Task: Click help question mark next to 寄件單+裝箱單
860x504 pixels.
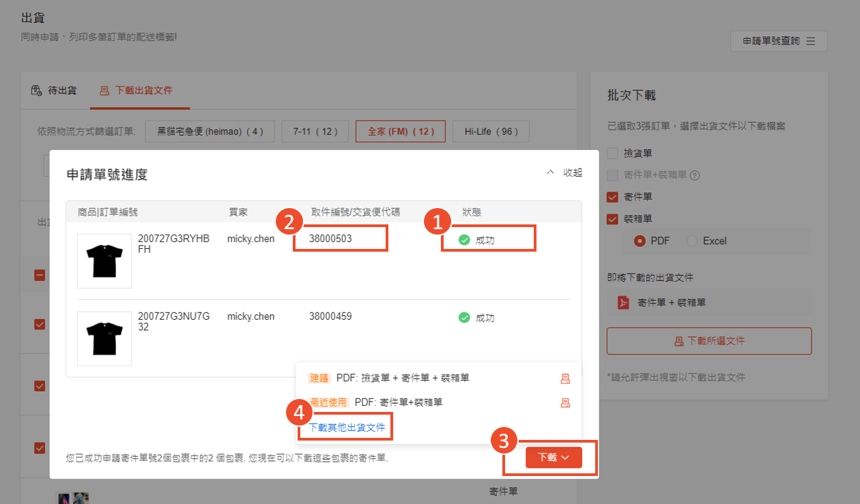Action: [695, 175]
